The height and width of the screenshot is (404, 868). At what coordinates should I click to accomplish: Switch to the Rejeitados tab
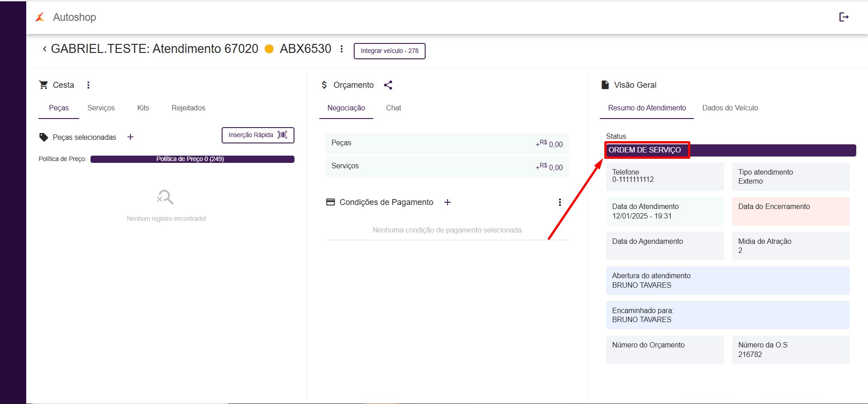(x=188, y=108)
